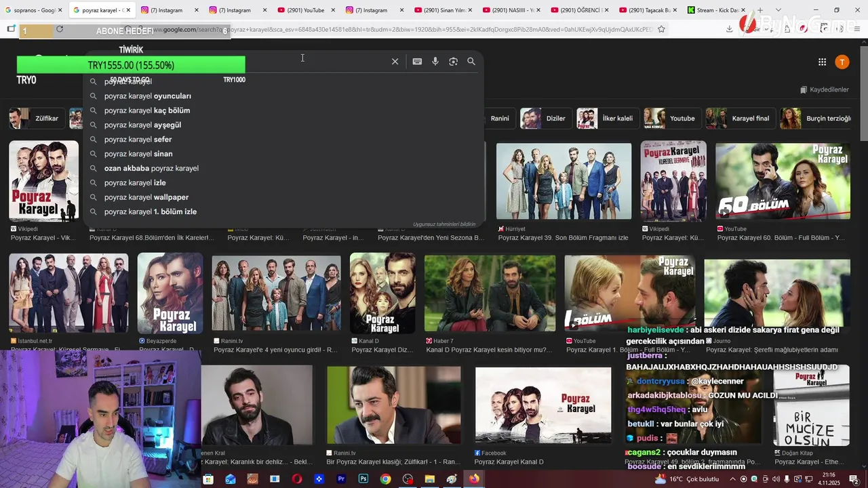This screenshot has width=868, height=488.
Task: Open the İstanbul.net.tr cast image result
Action: (68, 293)
